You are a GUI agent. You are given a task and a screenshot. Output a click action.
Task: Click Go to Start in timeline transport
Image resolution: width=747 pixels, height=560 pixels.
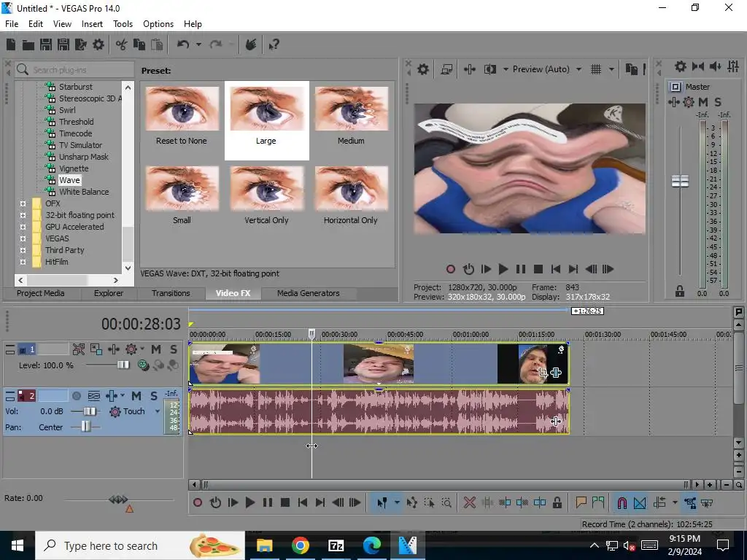pyautogui.click(x=302, y=502)
